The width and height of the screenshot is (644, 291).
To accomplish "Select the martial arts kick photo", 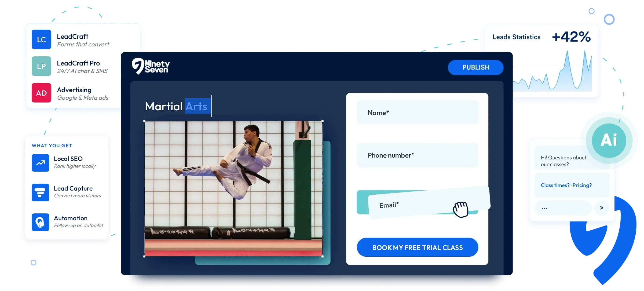I will click(x=233, y=189).
